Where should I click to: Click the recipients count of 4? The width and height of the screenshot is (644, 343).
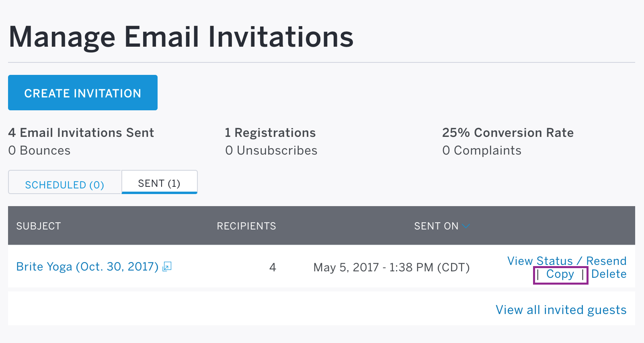coord(273,267)
